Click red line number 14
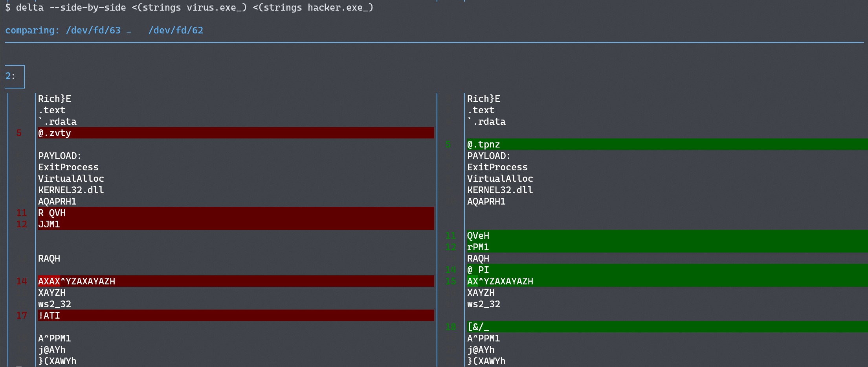 point(22,281)
